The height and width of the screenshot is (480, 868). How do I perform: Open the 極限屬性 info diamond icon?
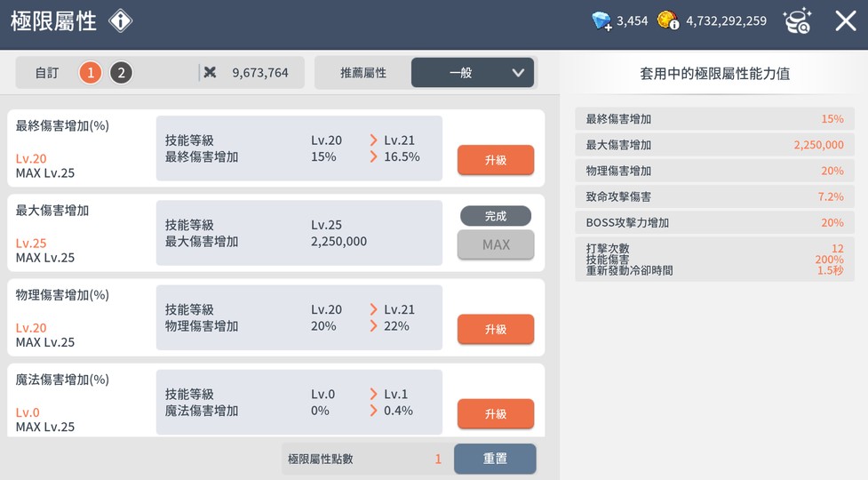[120, 21]
